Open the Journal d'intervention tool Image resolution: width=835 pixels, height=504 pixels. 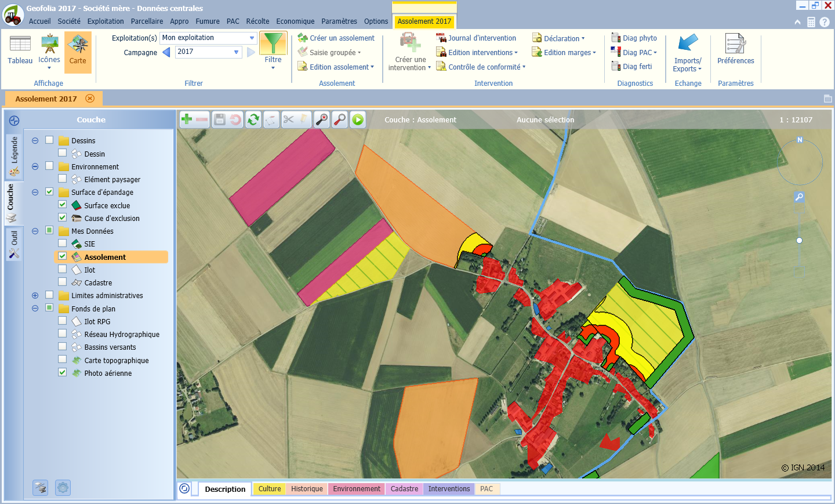pyautogui.click(x=482, y=38)
